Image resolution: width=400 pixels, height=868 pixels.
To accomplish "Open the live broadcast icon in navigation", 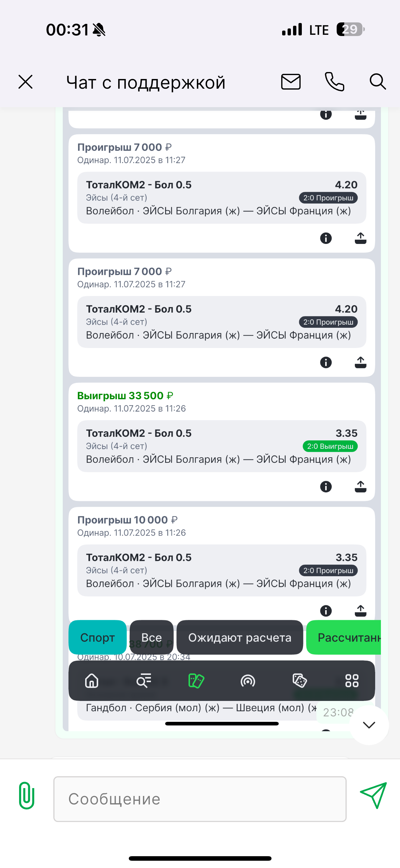I will (x=248, y=680).
